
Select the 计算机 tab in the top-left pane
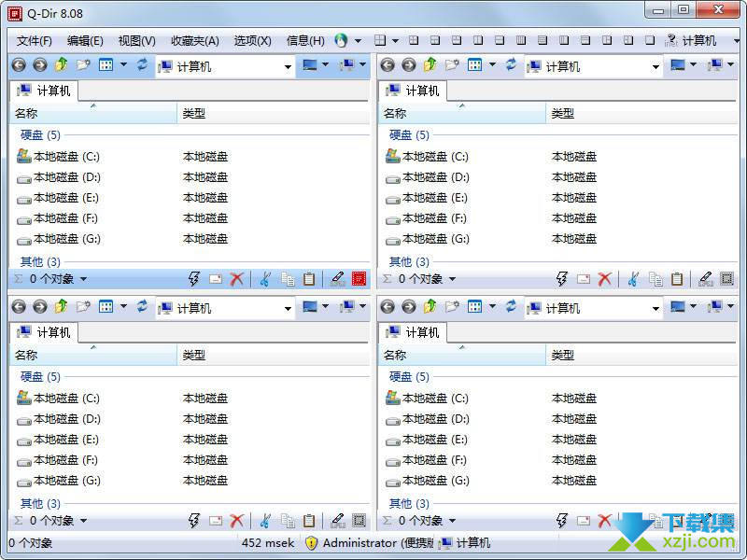coord(44,91)
